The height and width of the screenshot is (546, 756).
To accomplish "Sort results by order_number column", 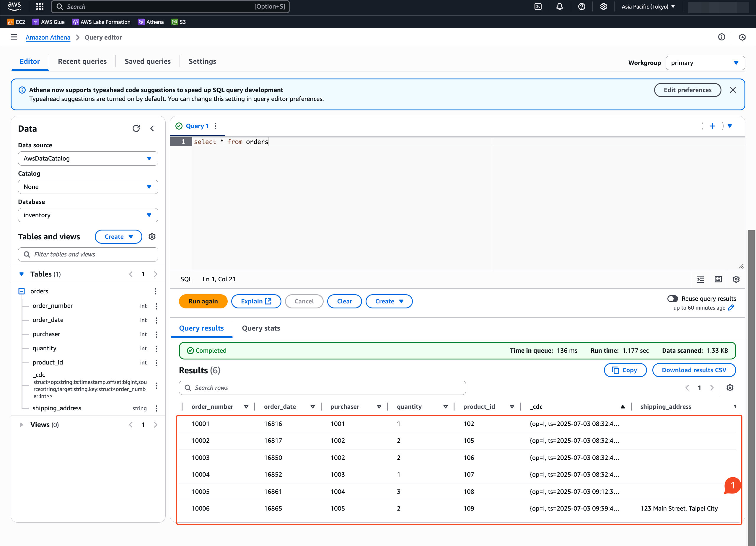I will point(246,407).
